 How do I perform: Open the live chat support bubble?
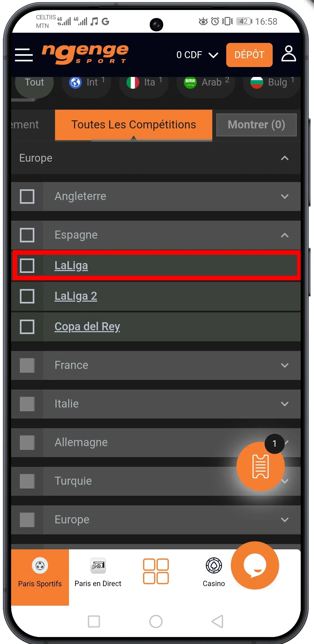(255, 566)
